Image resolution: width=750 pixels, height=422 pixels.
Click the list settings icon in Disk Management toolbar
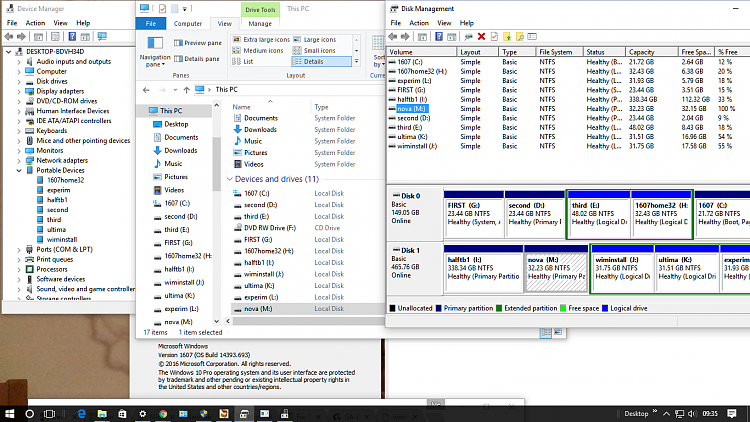point(532,36)
